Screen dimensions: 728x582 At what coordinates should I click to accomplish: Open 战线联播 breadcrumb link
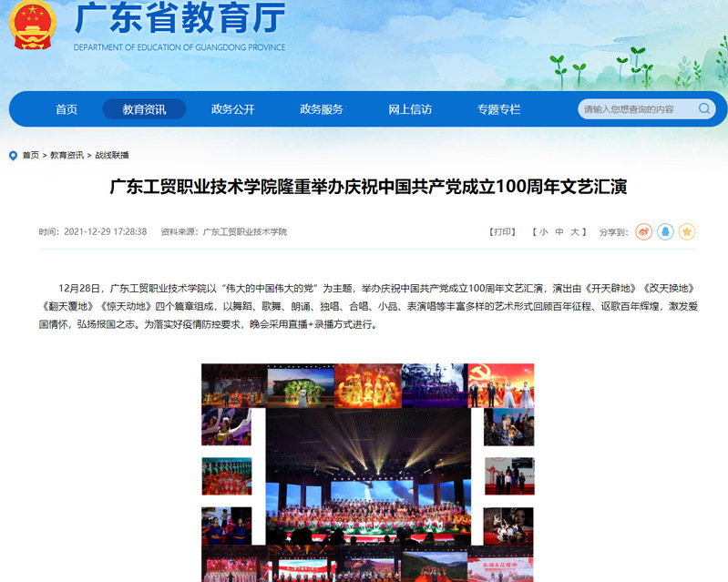point(112,156)
